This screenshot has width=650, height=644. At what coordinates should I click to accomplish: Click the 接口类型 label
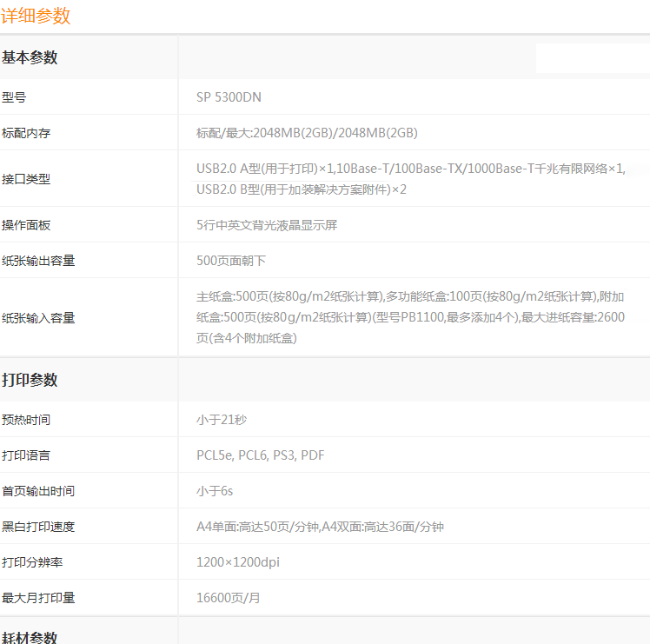[26, 179]
